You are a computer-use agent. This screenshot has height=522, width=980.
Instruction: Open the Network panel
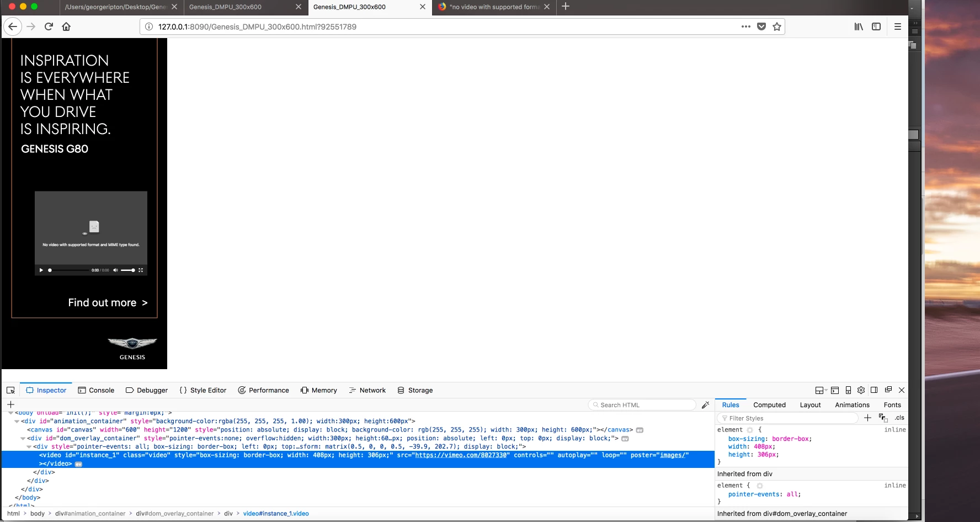coord(367,390)
